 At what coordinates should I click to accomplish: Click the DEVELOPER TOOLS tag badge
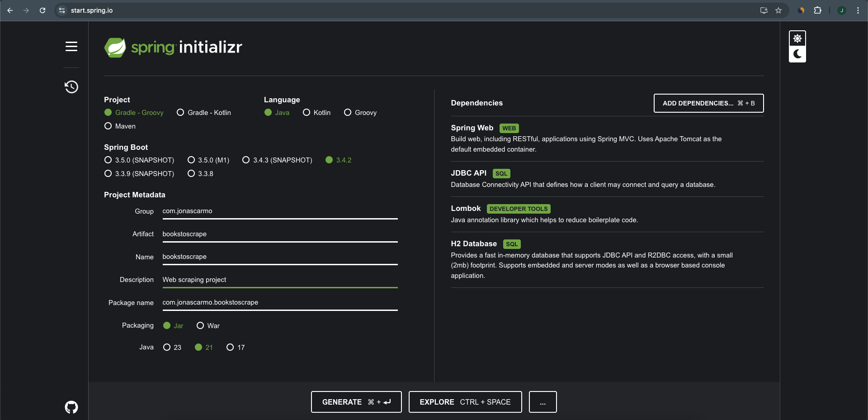tap(519, 209)
